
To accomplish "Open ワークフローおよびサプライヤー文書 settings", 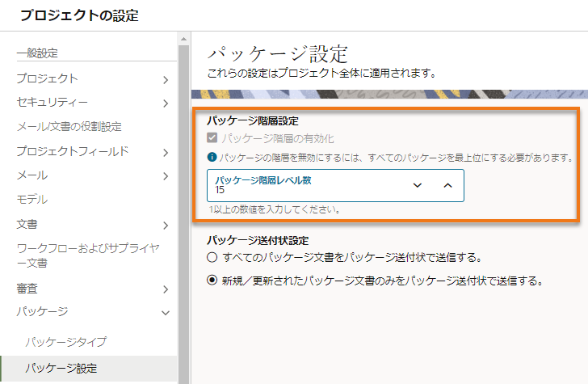I will [88, 255].
